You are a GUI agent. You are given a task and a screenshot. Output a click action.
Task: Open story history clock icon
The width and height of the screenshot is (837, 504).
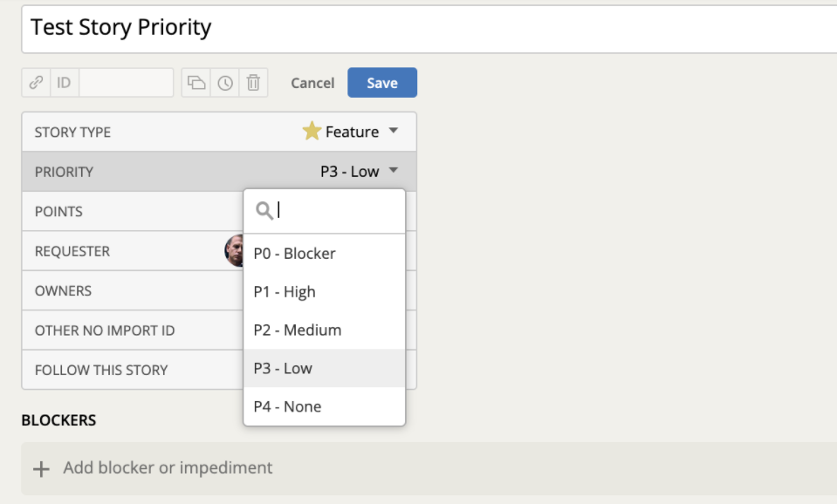(x=225, y=83)
